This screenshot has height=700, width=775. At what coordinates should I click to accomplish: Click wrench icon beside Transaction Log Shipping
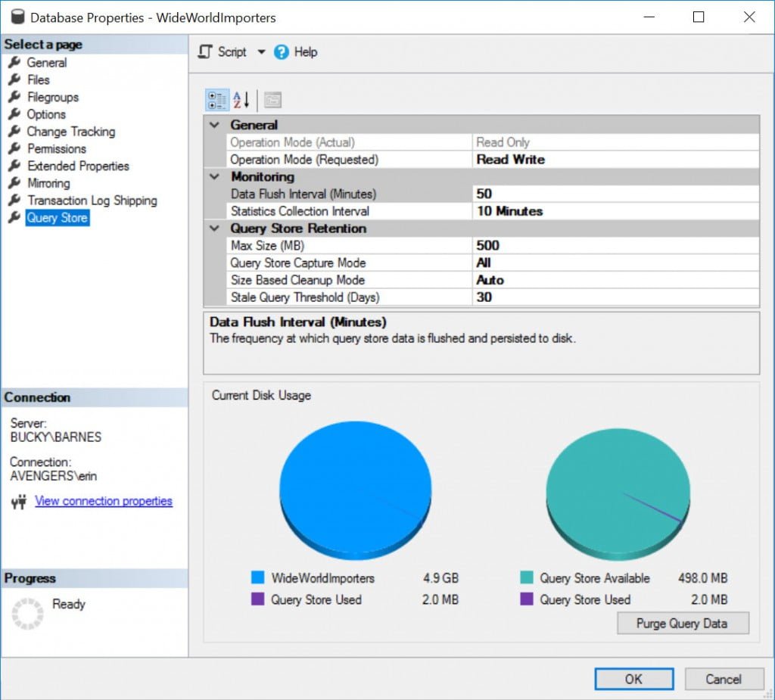(14, 201)
